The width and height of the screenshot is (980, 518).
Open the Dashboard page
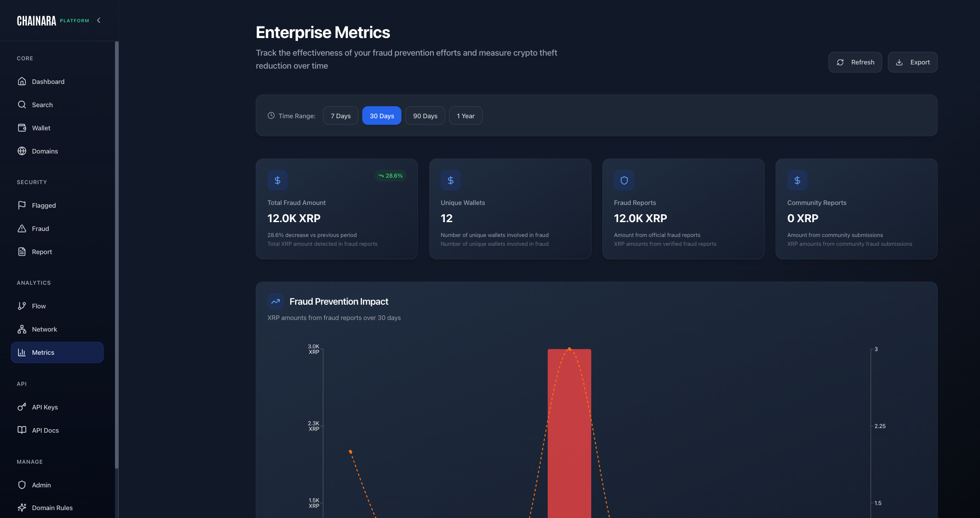[57, 81]
